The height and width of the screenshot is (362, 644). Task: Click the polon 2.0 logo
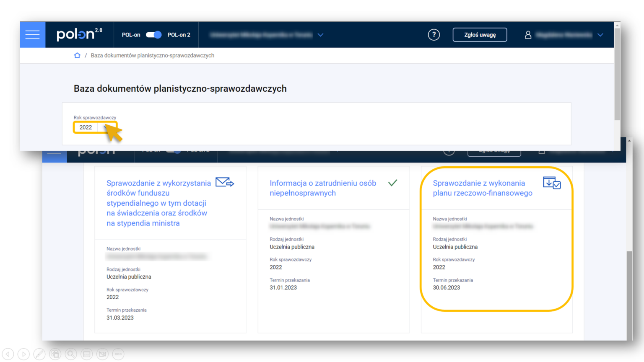(79, 34)
